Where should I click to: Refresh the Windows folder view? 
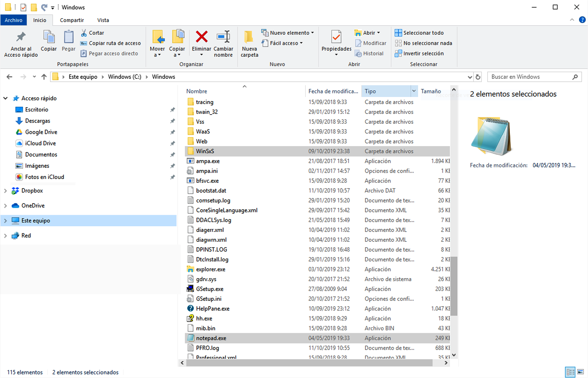tap(478, 77)
